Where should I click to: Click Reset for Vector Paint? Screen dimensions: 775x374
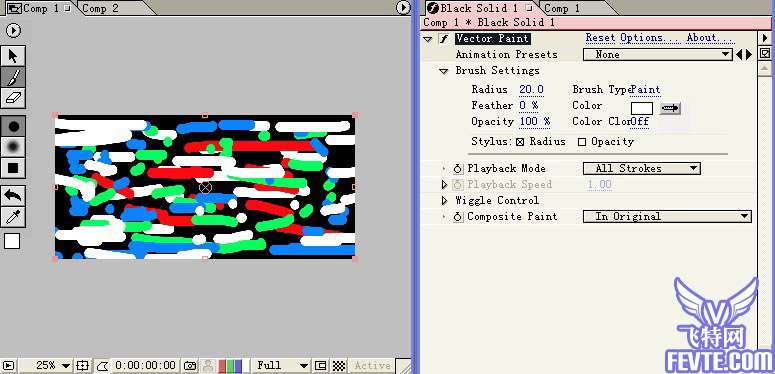point(601,38)
